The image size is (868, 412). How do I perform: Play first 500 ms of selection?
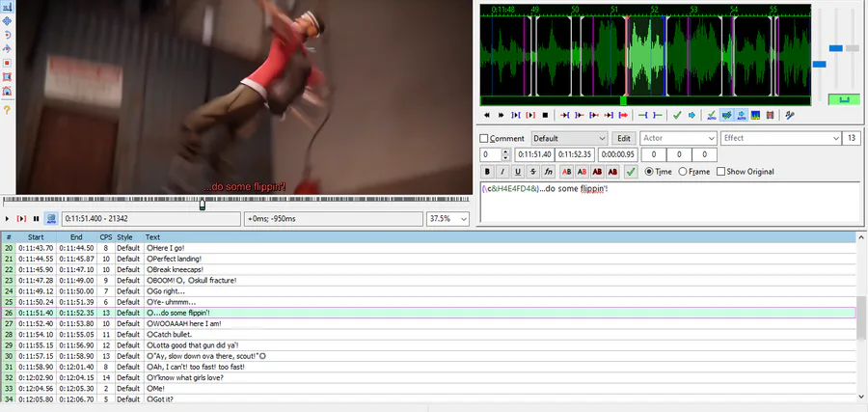tap(594, 115)
